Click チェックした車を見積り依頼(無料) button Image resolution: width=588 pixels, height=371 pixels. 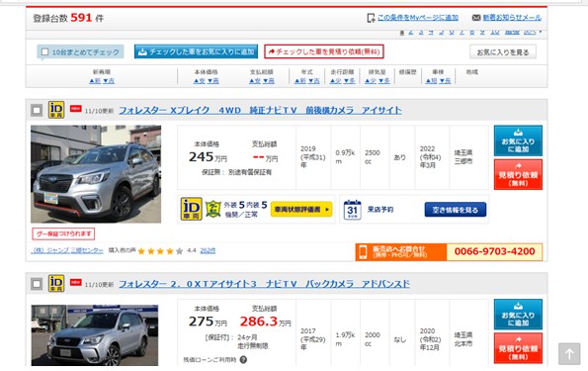pyautogui.click(x=324, y=51)
